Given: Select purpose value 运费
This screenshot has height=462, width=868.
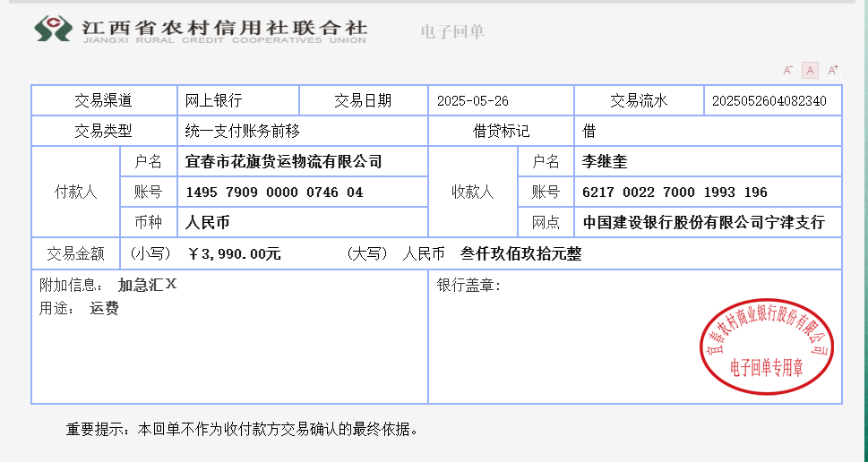Looking at the screenshot, I should click(104, 308).
